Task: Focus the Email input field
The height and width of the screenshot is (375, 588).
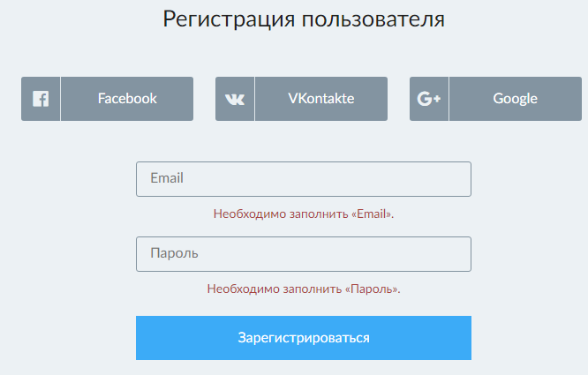Action: [x=303, y=179]
